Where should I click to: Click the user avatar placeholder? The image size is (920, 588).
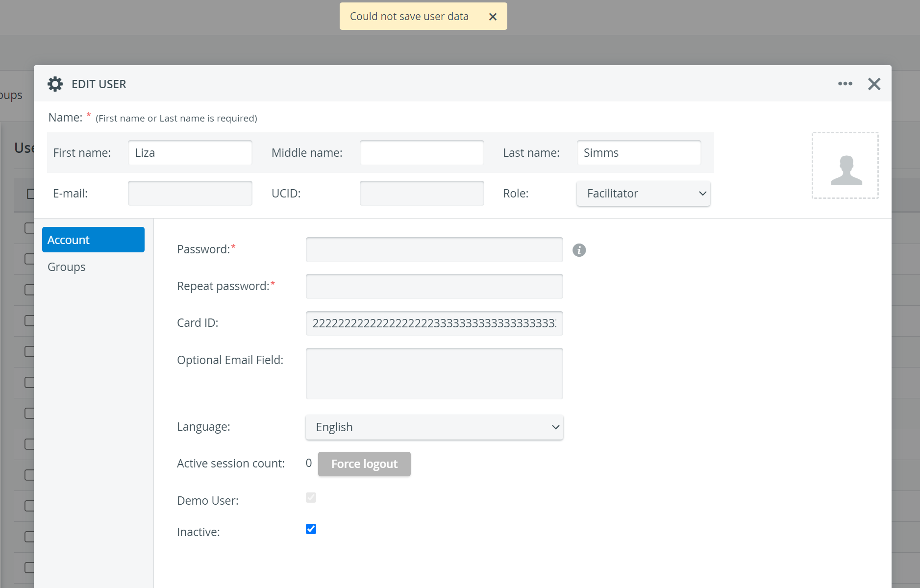click(x=845, y=165)
